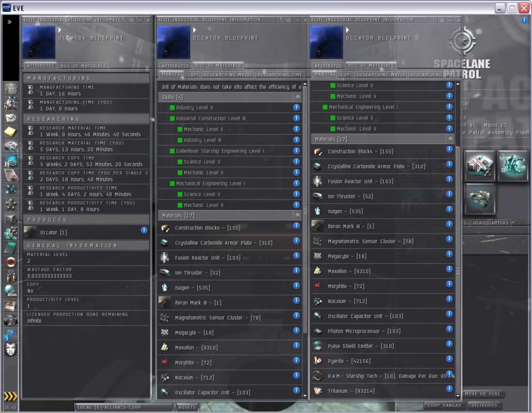
Task: Toggle pin circle on right blueprint window header
Action: (x=442, y=20)
